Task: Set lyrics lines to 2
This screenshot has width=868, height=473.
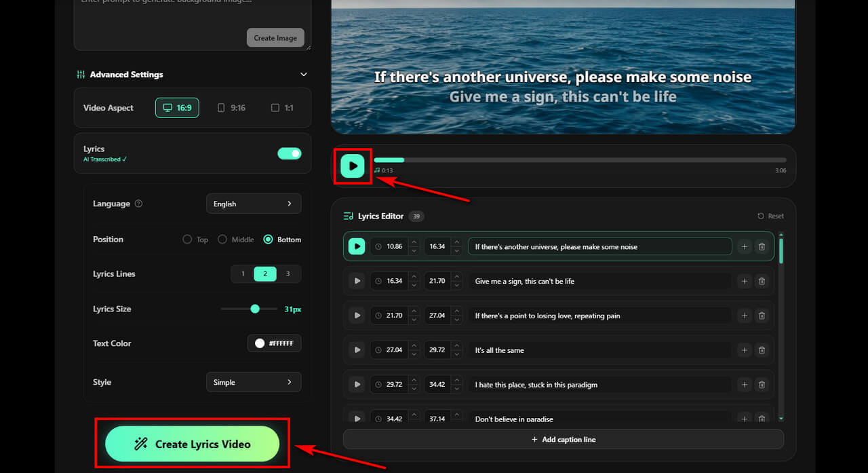Action: [x=265, y=274]
